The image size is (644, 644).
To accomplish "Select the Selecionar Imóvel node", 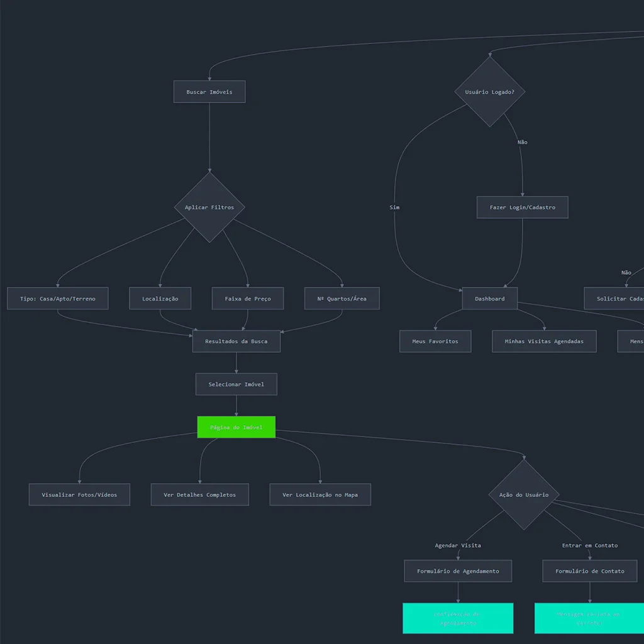I will pos(236,384).
